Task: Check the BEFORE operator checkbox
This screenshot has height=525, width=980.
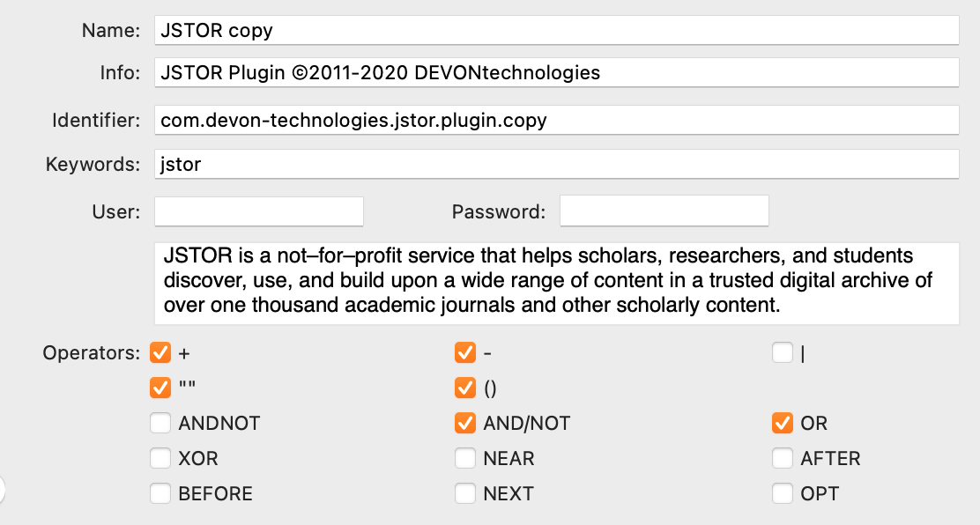Action: coord(160,493)
